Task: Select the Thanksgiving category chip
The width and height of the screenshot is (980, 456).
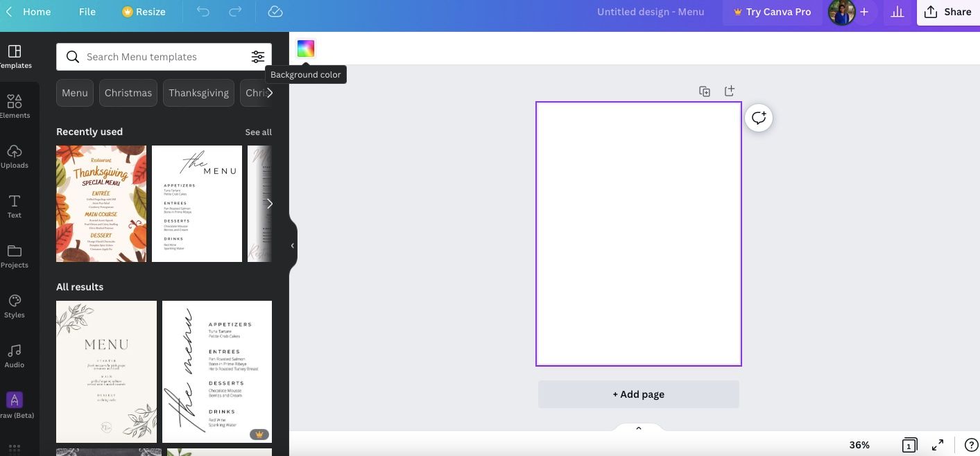Action: pyautogui.click(x=198, y=92)
